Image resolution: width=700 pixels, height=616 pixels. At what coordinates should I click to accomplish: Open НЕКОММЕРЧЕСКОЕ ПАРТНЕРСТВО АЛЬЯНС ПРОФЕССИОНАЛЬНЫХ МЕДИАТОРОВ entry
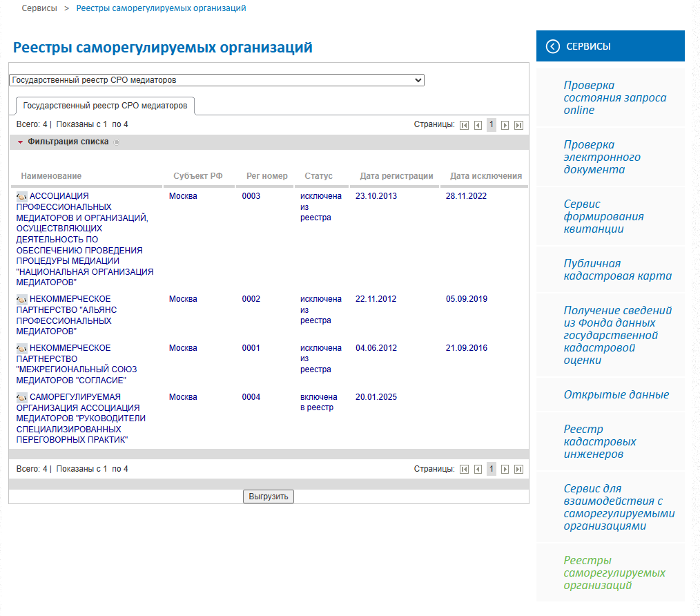click(x=66, y=315)
